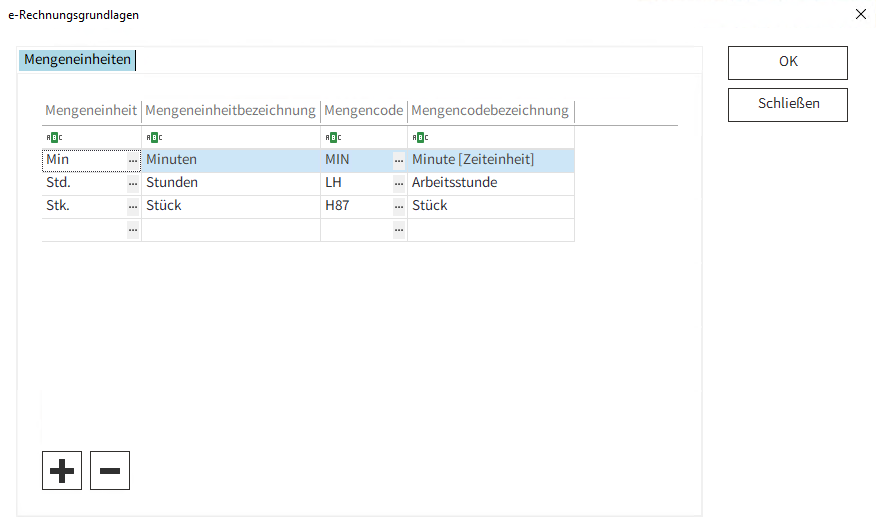Open lookup ellipsis beside MIN code
This screenshot has width=876, height=531.
click(x=399, y=160)
